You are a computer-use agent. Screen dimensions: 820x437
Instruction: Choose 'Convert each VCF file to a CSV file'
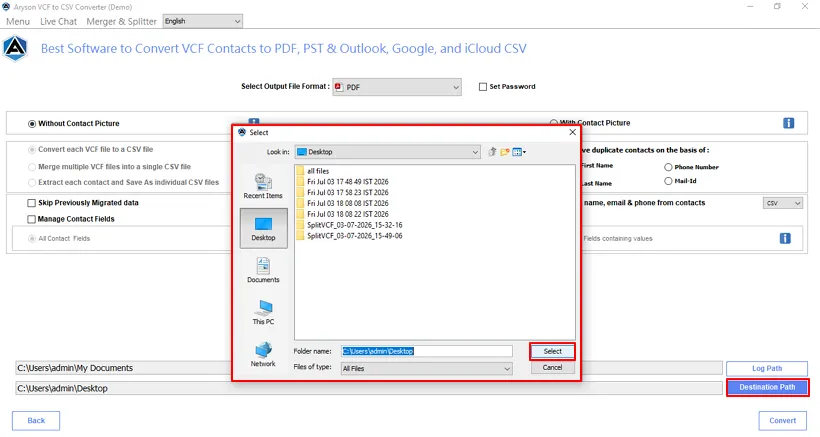click(x=32, y=150)
